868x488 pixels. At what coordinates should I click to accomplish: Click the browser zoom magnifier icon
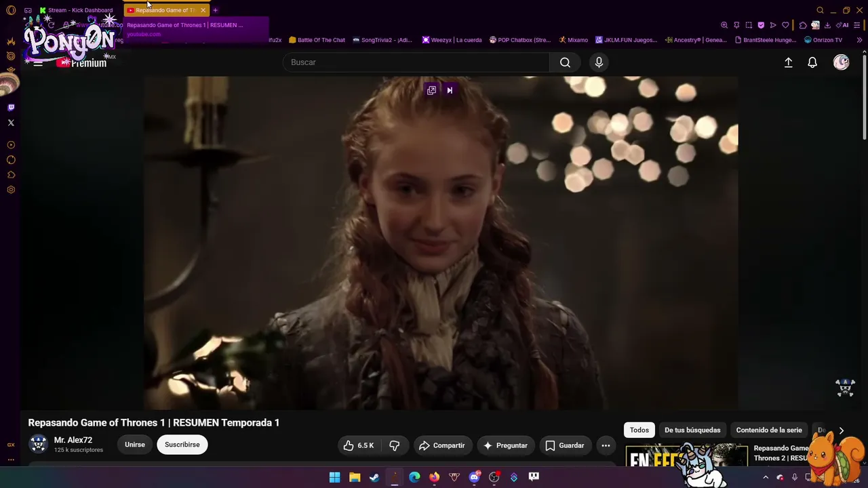[724, 25]
